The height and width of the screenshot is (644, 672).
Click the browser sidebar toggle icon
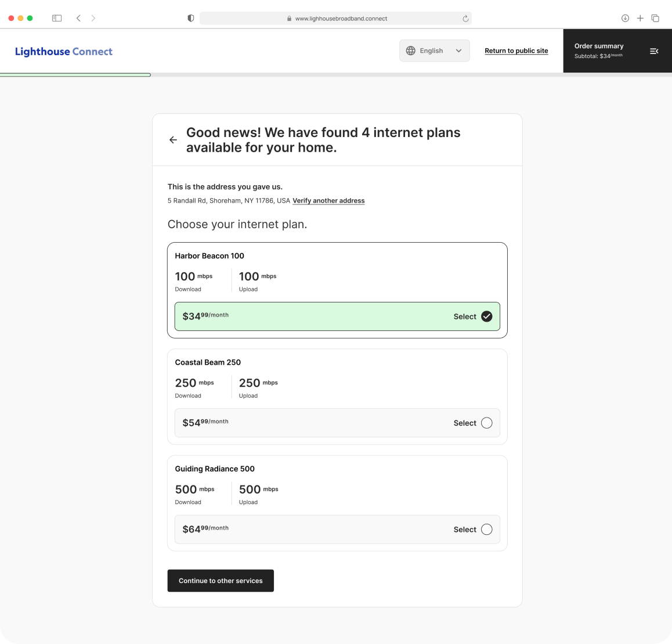click(57, 19)
